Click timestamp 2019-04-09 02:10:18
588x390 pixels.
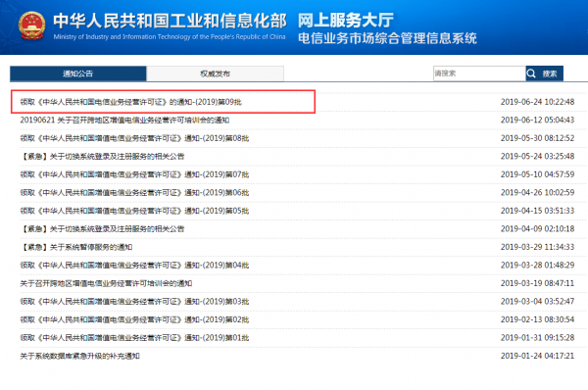[x=537, y=228]
